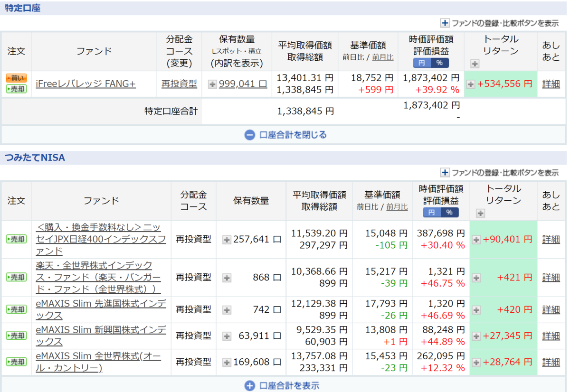Image resolution: width=570 pixels, height=392 pixels.
Task: Show ファンドの登録・比較ボタン in つみたてNISA section
Action: 500,173
